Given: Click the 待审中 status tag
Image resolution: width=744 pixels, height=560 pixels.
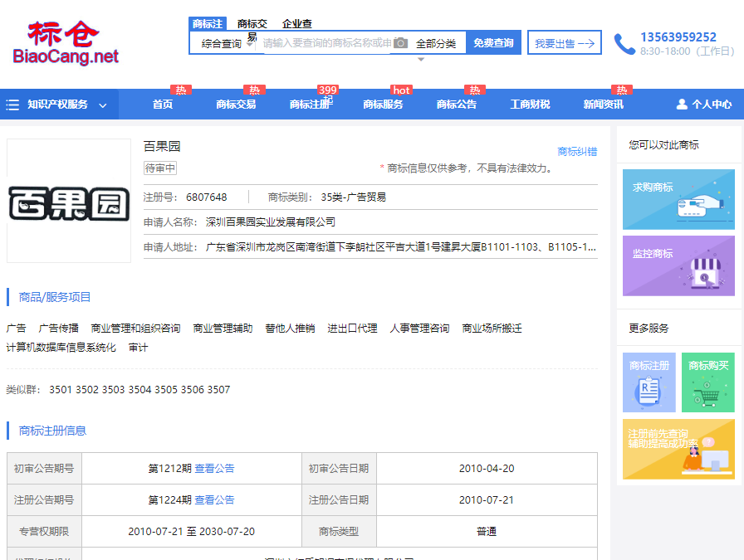Looking at the screenshot, I should 160,168.
